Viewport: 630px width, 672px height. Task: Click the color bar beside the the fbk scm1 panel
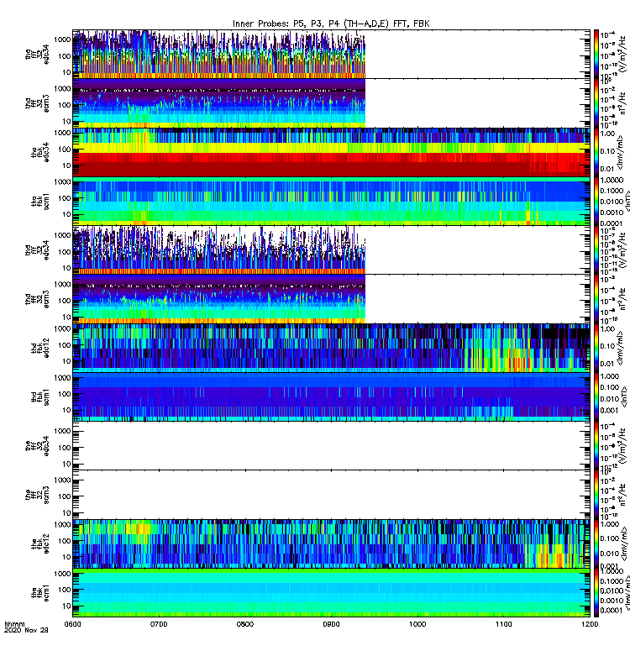[x=596, y=593]
